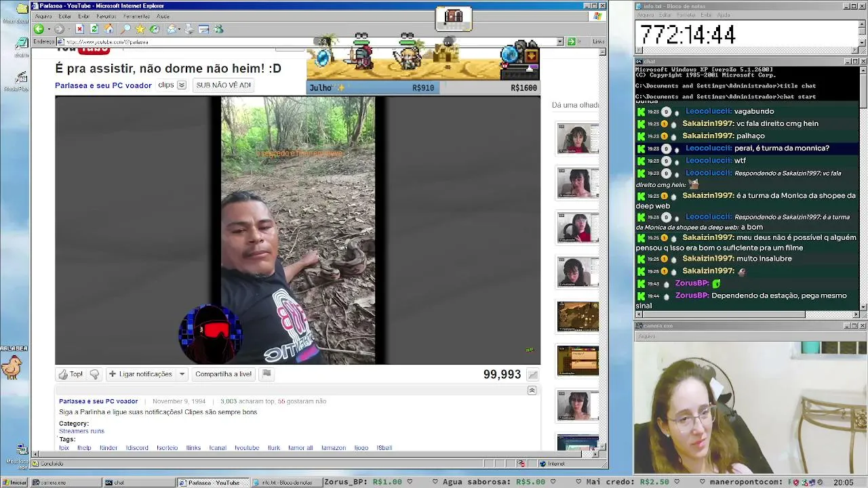868x488 pixels.
Task: Open the Editar menu in Internet Explorer
Action: click(65, 16)
